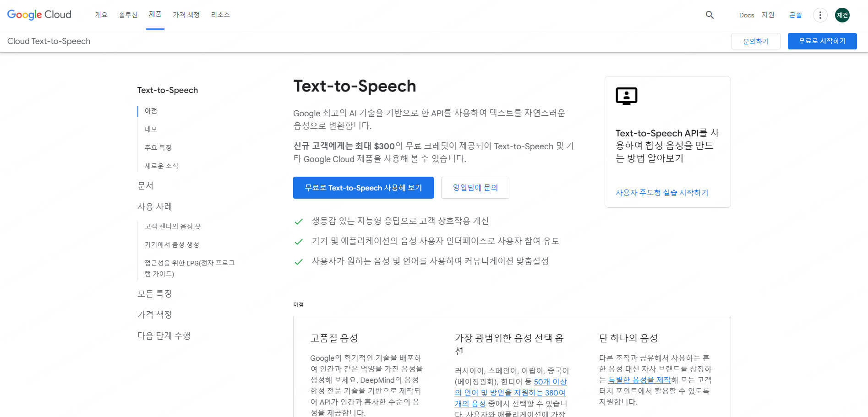This screenshot has width=868, height=417.
Task: Open 모든 특징 in the sidebar
Action: [154, 293]
